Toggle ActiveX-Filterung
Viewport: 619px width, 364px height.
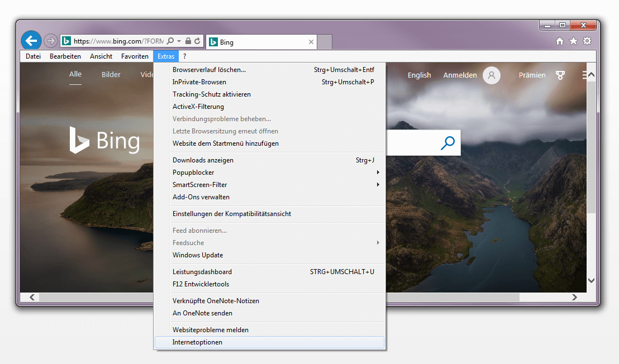click(x=270, y=107)
